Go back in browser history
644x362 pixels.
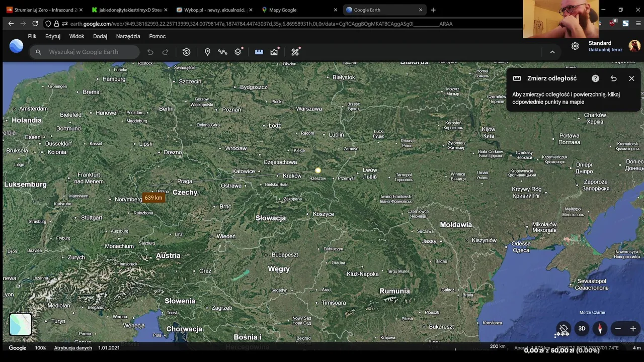tap(11, 24)
